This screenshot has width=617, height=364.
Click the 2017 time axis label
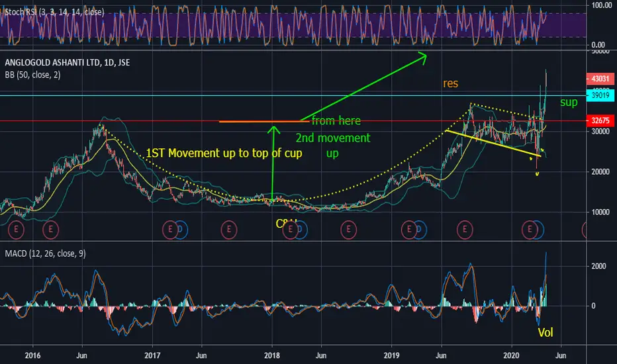[x=152, y=355]
